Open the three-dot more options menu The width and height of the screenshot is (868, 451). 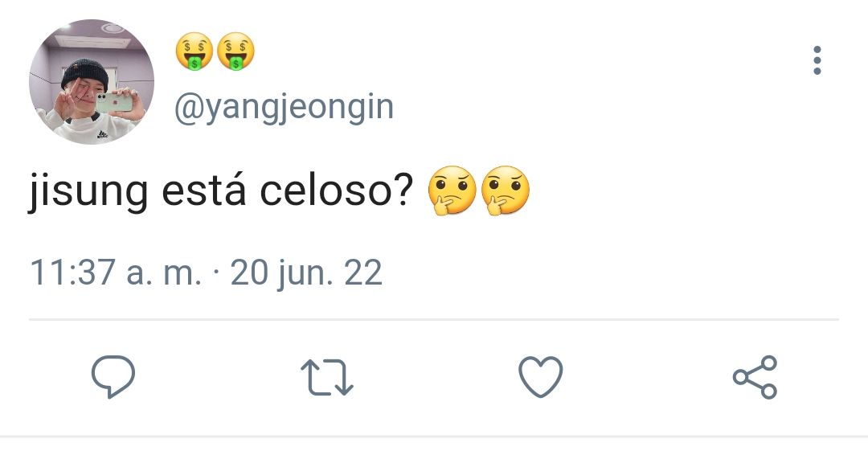click(x=817, y=59)
